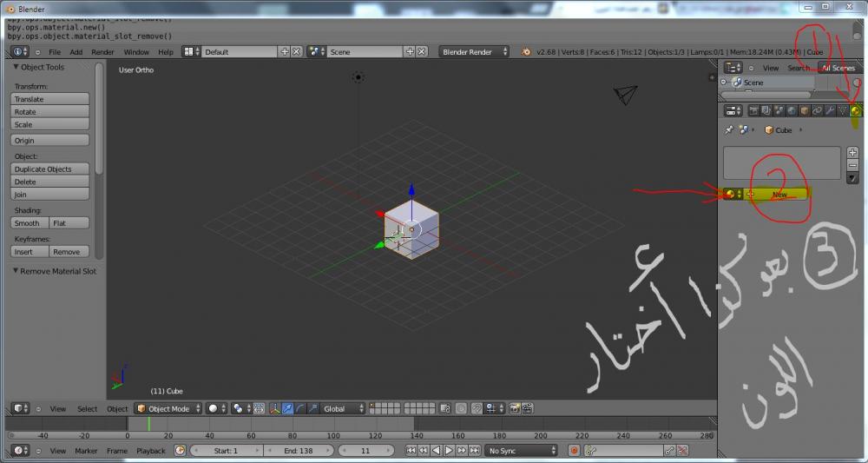Open the scene browse icon dropdown
This screenshot has width=868, height=463.
pos(317,51)
